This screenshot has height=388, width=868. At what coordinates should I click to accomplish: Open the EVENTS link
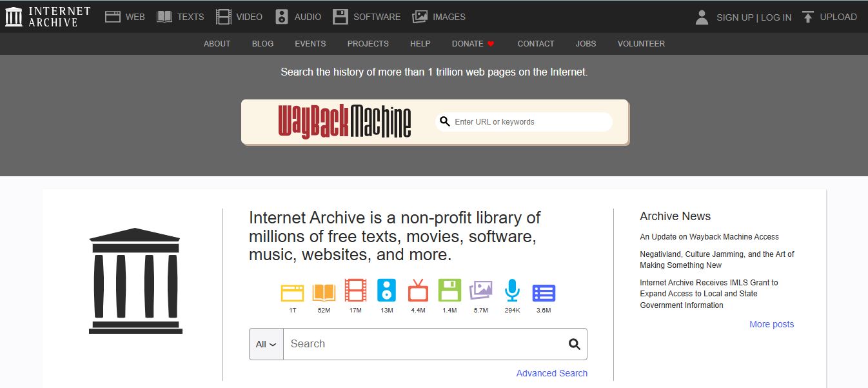pyautogui.click(x=310, y=44)
